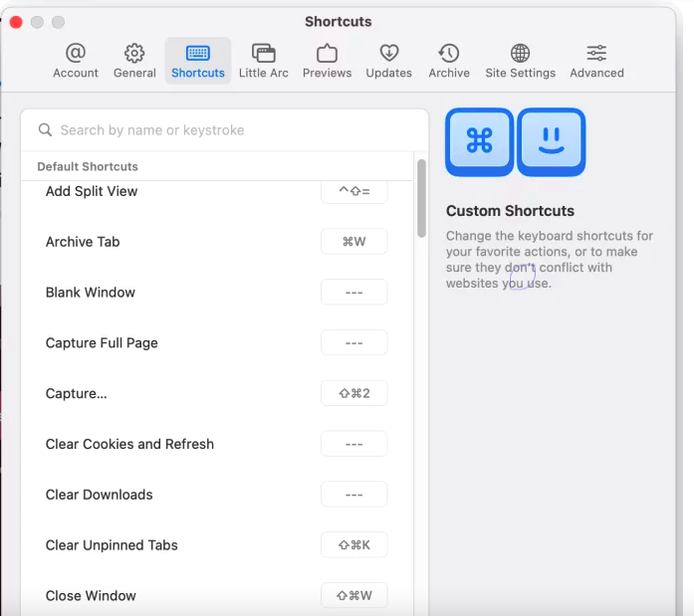The width and height of the screenshot is (694, 616).
Task: Set shortcut for Clear Cookies and Refresh
Action: pos(353,444)
